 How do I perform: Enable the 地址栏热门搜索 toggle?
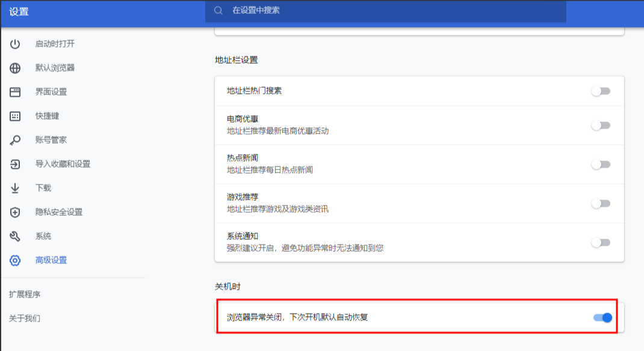(601, 91)
